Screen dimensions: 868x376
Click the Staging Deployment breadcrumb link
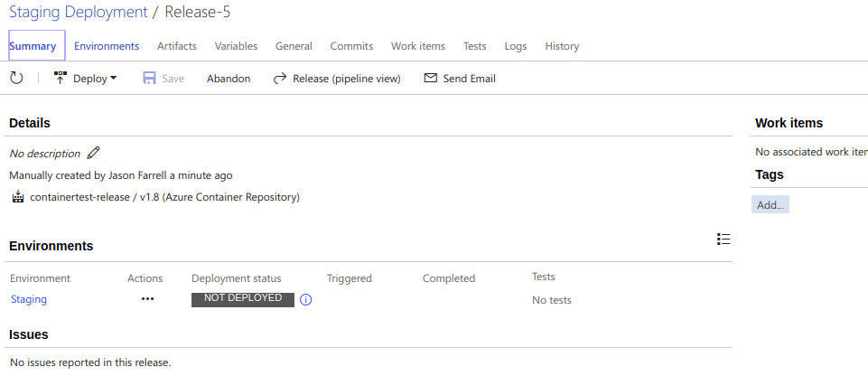click(x=78, y=12)
